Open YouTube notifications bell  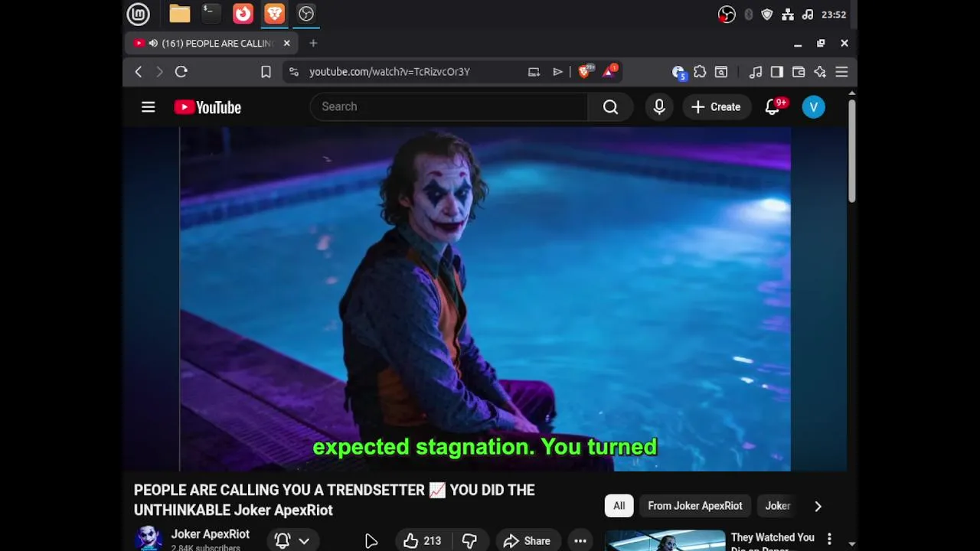(773, 107)
